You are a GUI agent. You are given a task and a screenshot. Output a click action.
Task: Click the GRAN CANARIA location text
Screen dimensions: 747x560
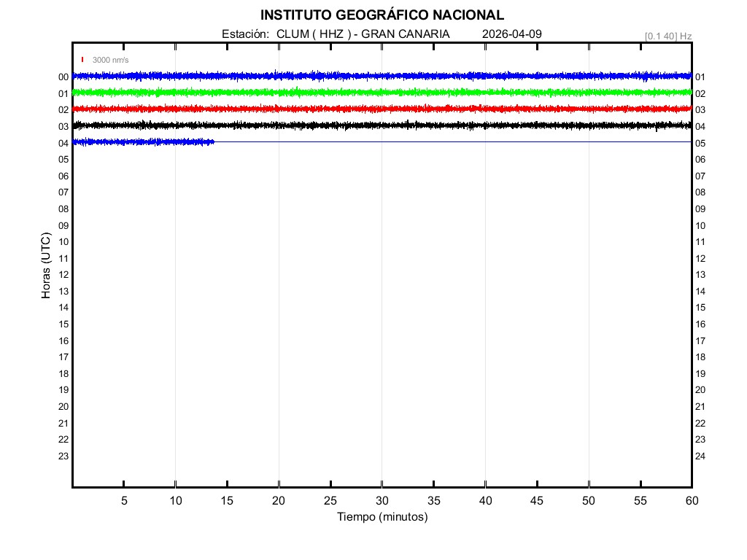[x=406, y=34]
